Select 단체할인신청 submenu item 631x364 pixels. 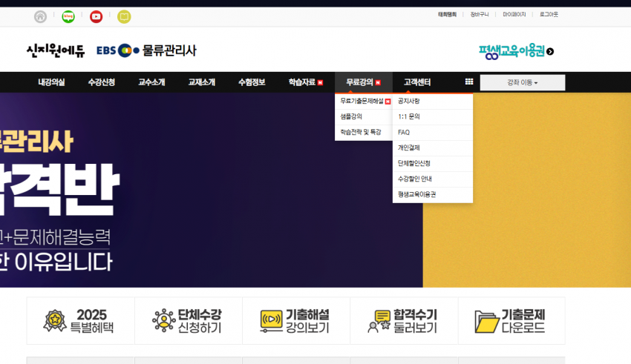coord(433,164)
